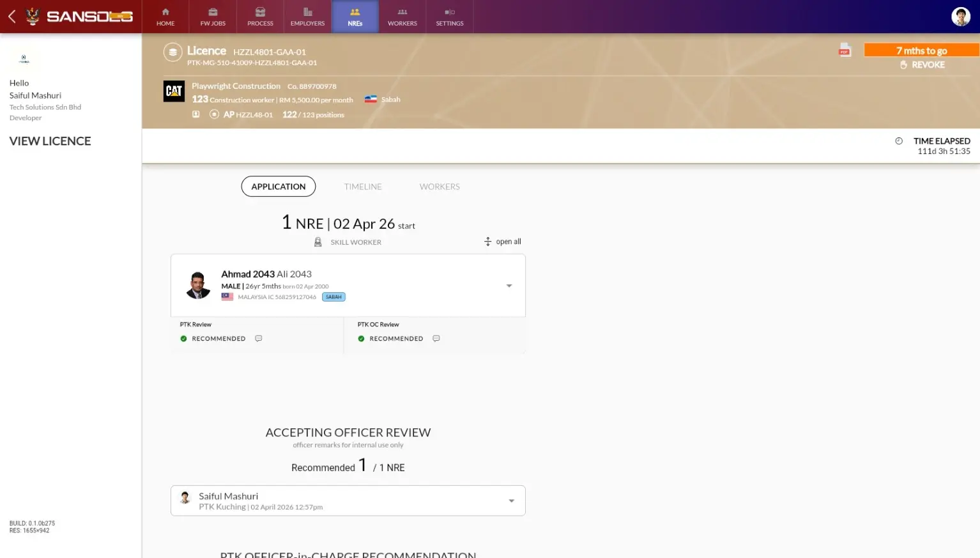Click the '122 / 123 positions' text
Screen dimensions: 980x558
click(x=313, y=115)
